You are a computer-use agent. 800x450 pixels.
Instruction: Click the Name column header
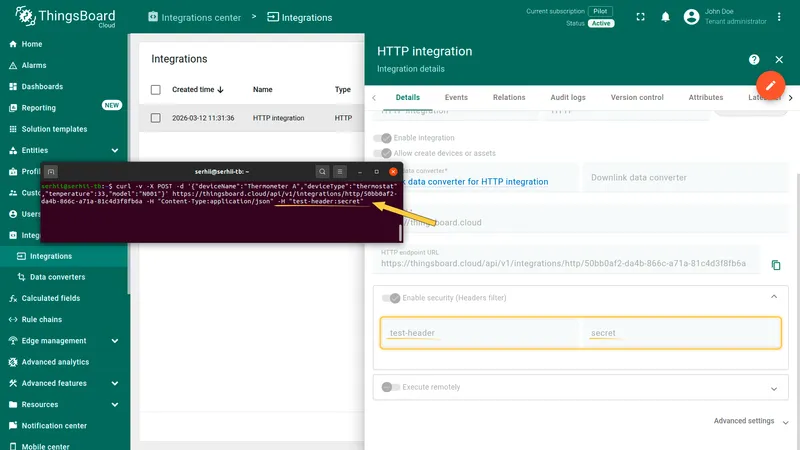[x=263, y=90]
